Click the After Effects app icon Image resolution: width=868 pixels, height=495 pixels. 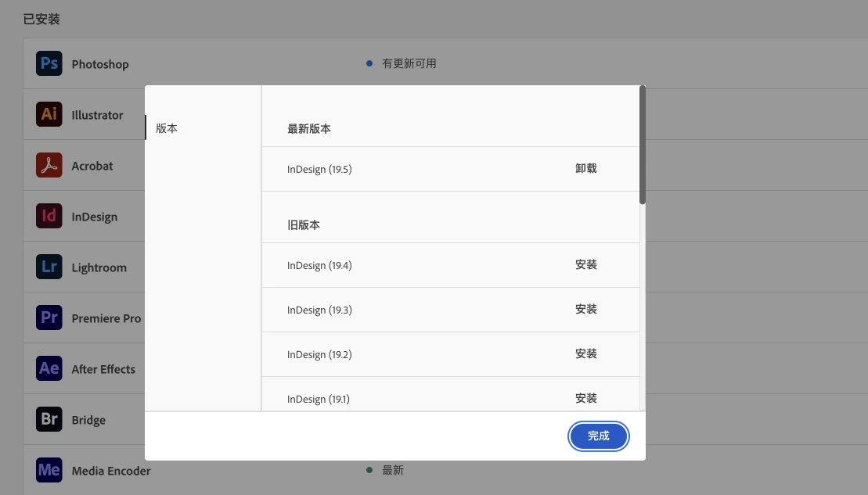click(x=49, y=369)
